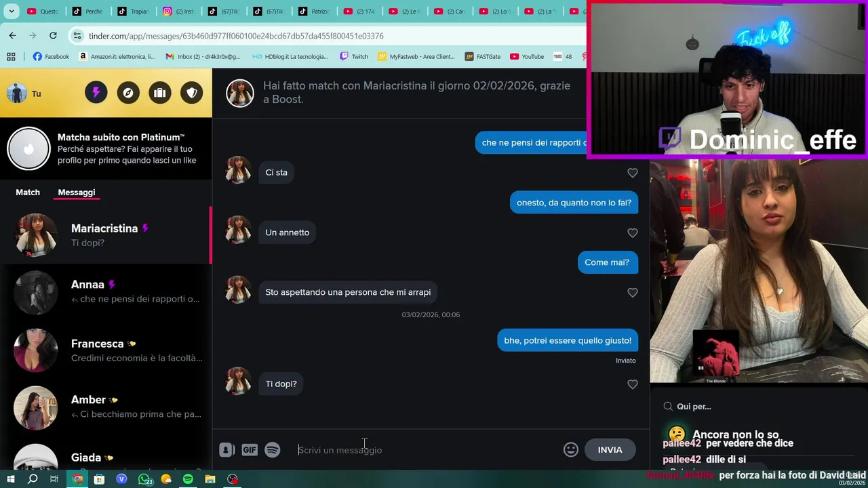This screenshot has width=868, height=488.
Task: Switch to the 'Perché' TikTok tab
Action: click(88, 11)
